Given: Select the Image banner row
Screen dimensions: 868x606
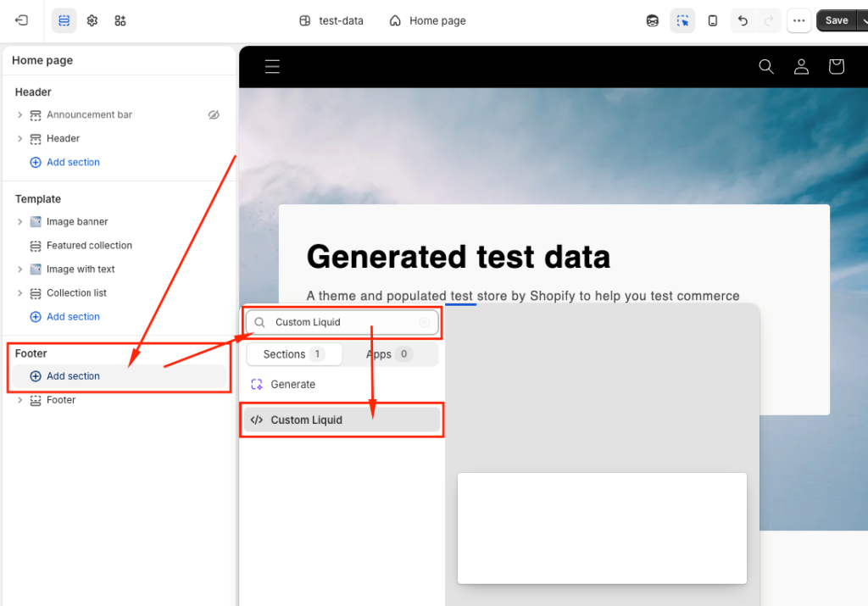Looking at the screenshot, I should [x=119, y=221].
